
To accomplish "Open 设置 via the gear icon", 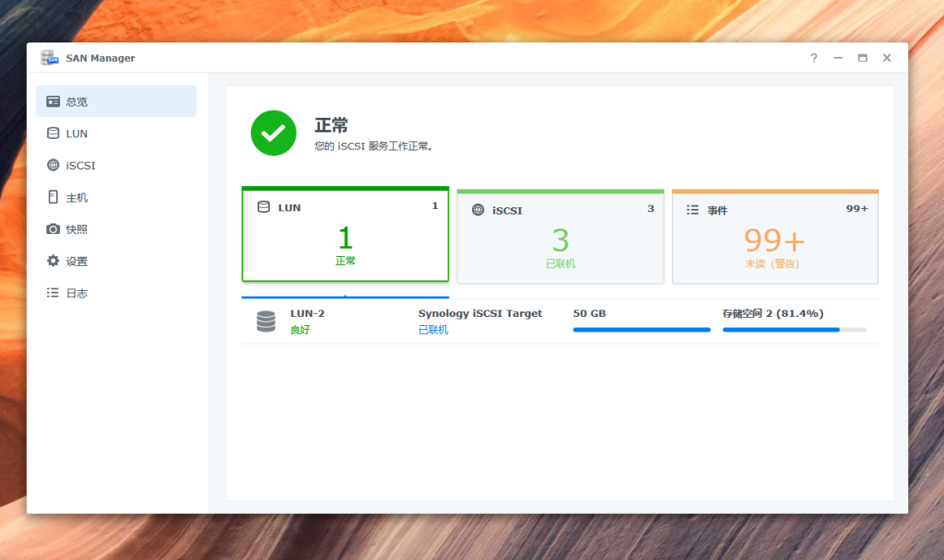I will [x=53, y=262].
